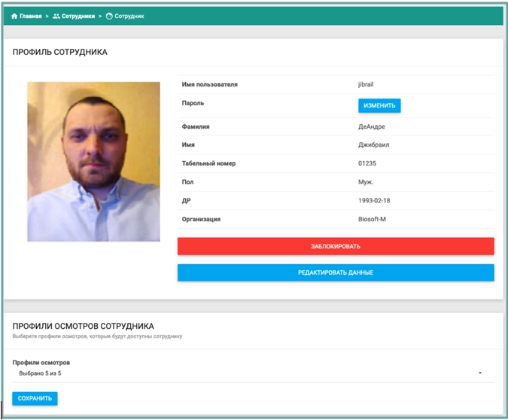Click the username value jibrail
The height and width of the screenshot is (420, 508).
tap(366, 84)
